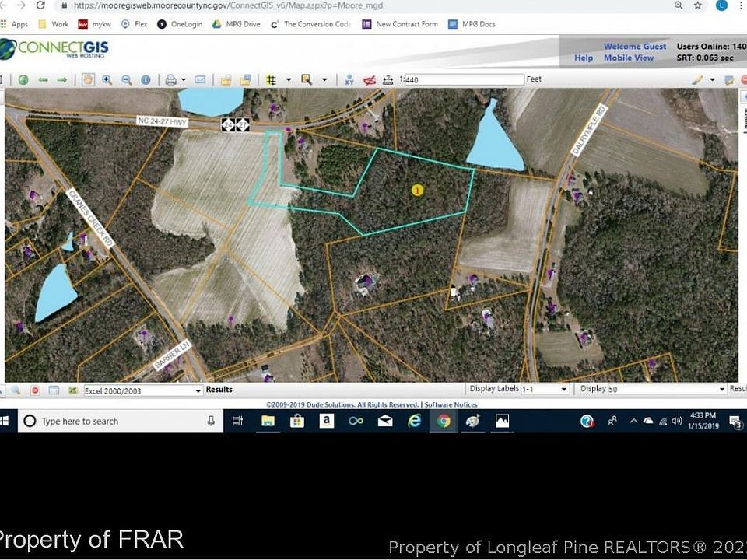
Task: Open the MPG Docs bookmark
Action: click(472, 24)
